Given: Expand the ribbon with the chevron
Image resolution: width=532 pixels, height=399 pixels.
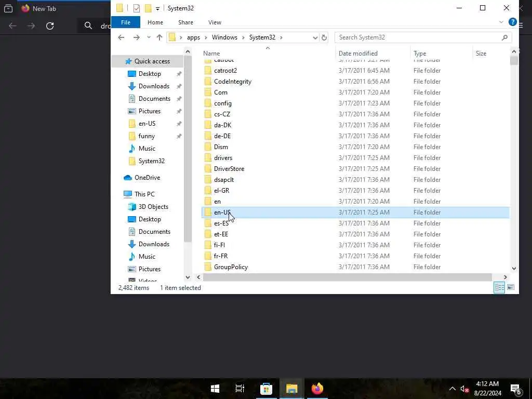Looking at the screenshot, I should (501, 22).
